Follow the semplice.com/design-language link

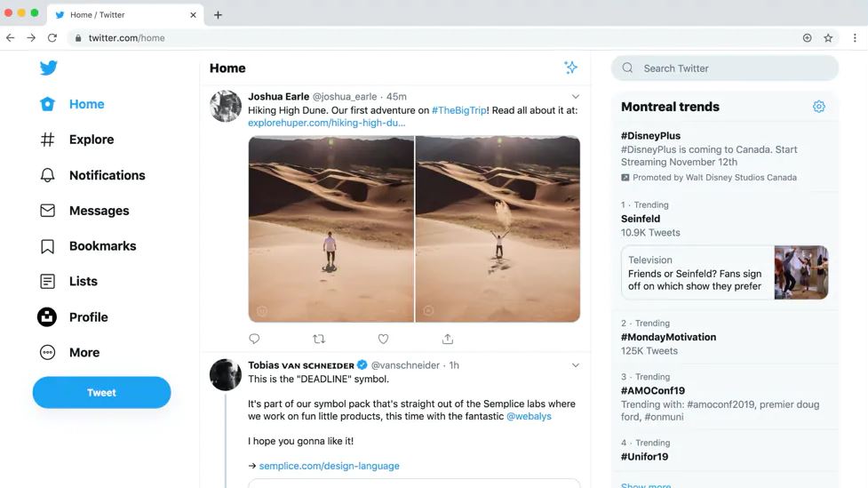[x=329, y=466]
